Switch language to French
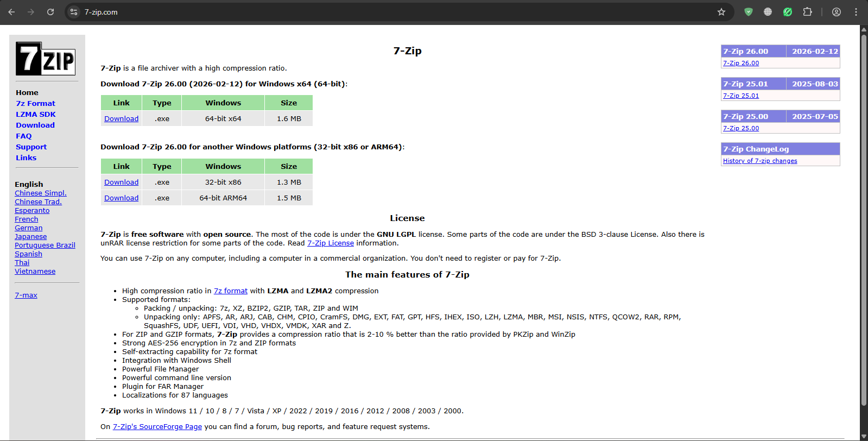868x441 pixels. tap(27, 219)
